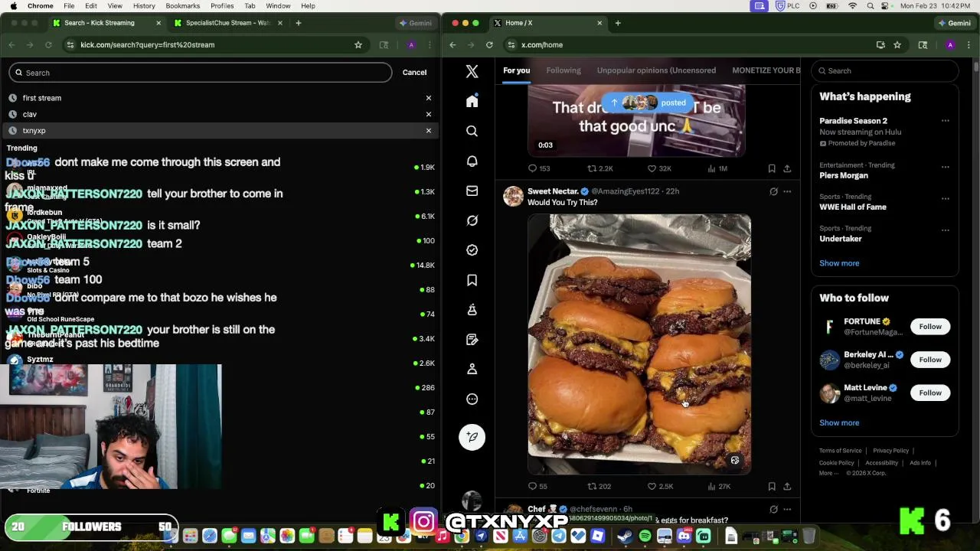Switch to Following tab on X
The width and height of the screenshot is (980, 551).
point(563,70)
